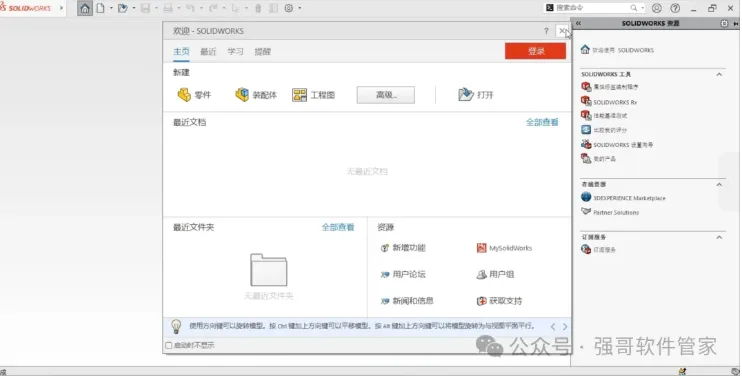This screenshot has width=742, height=379.
Task: Open 3DEXPERIENCE Marketplace link
Action: pyautogui.click(x=623, y=198)
